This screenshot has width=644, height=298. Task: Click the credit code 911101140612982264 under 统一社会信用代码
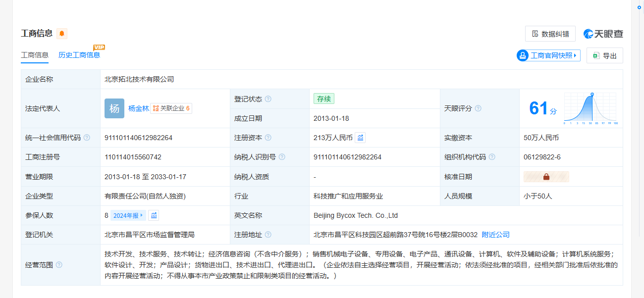click(138, 138)
